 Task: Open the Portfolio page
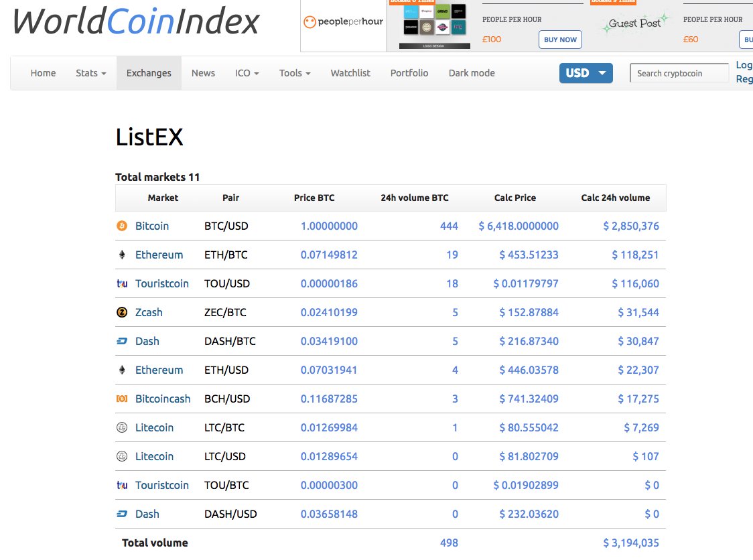click(x=409, y=73)
